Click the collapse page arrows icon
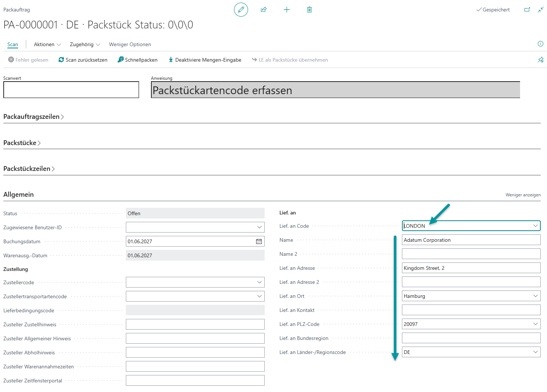The image size is (547, 392). (540, 10)
